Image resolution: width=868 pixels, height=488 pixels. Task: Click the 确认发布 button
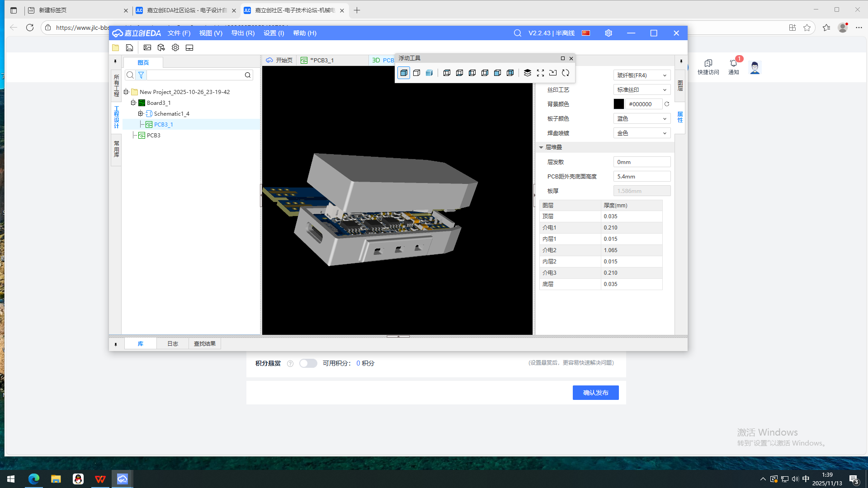click(595, 393)
